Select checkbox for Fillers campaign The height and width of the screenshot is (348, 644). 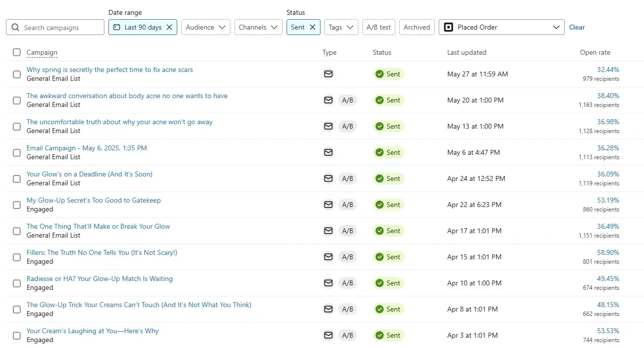coord(17,257)
